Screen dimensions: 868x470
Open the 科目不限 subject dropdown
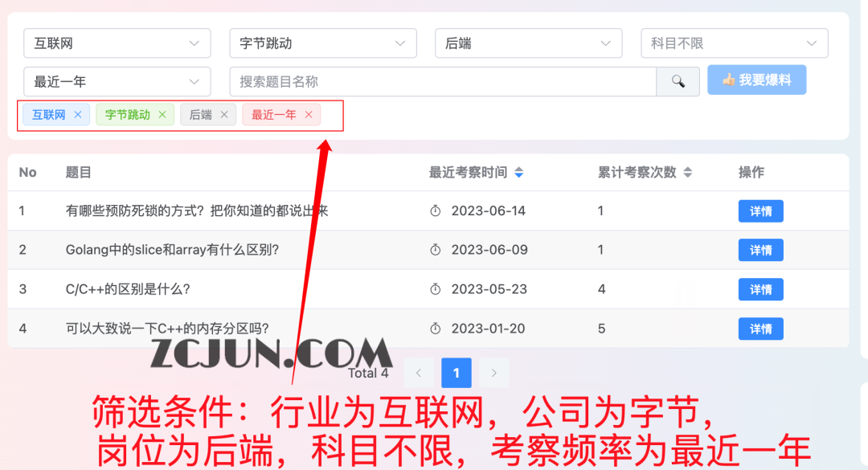(734, 43)
